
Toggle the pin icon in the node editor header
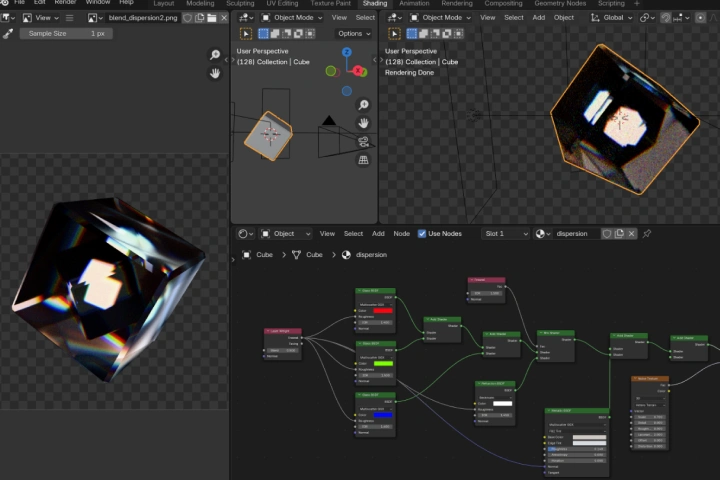point(647,234)
